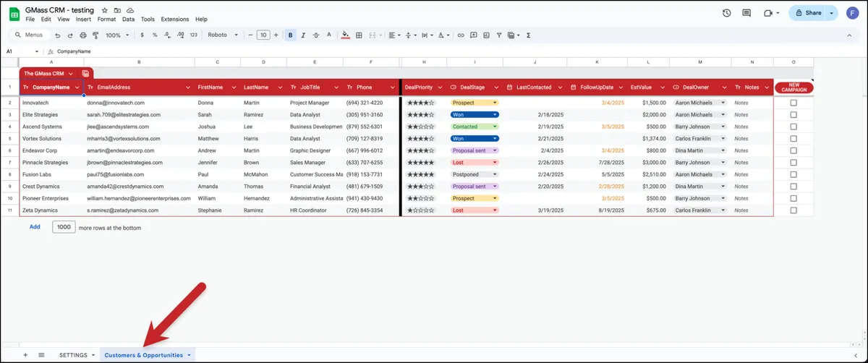Toggle italic formatting
The image size is (868, 363).
303,35
